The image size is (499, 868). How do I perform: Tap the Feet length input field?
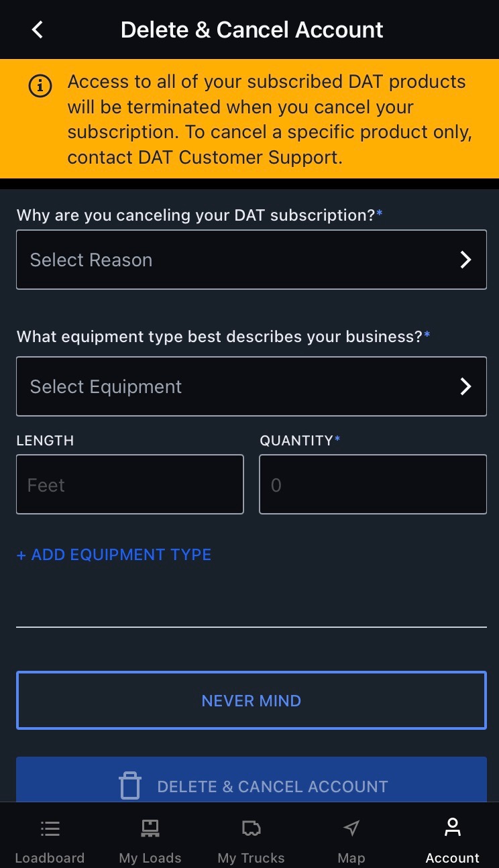[x=129, y=484]
